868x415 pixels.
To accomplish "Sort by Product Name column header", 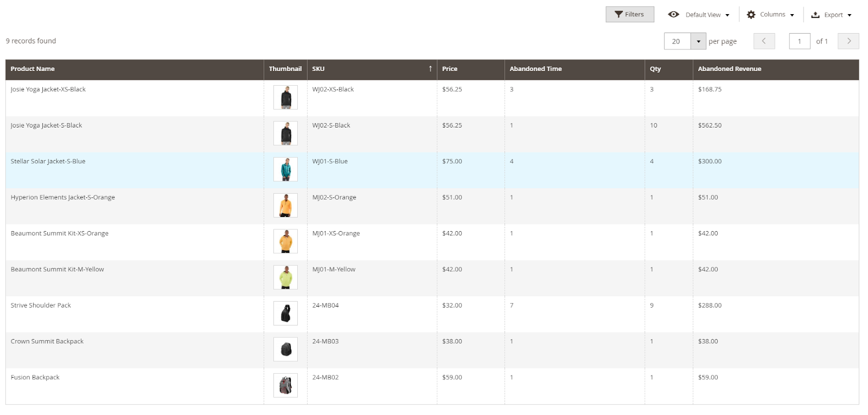I will (33, 69).
